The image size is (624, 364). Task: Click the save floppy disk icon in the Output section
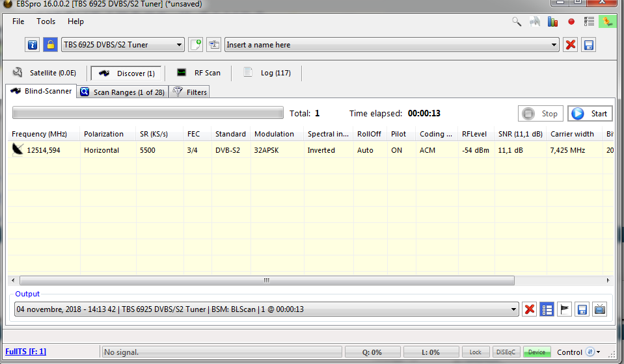coord(582,309)
